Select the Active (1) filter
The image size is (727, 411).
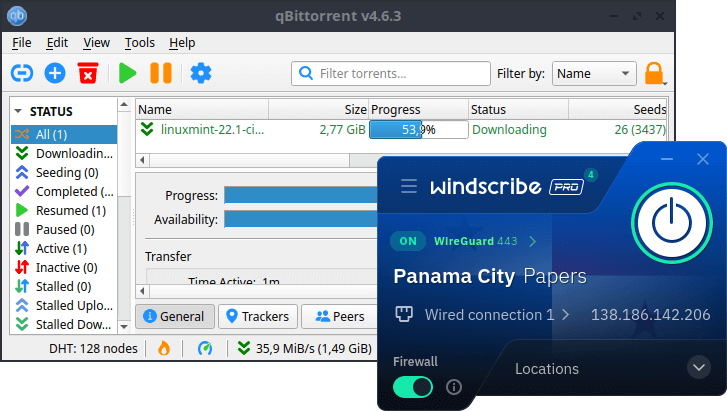click(x=64, y=249)
